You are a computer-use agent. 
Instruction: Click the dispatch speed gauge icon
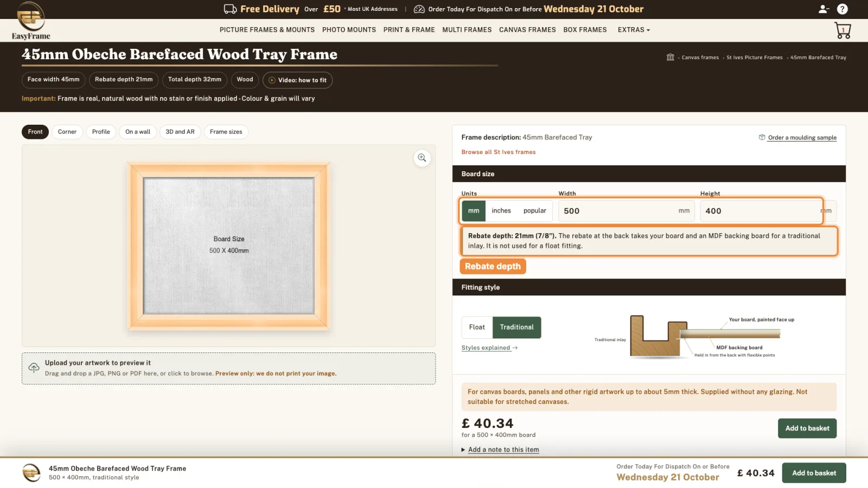(419, 9)
